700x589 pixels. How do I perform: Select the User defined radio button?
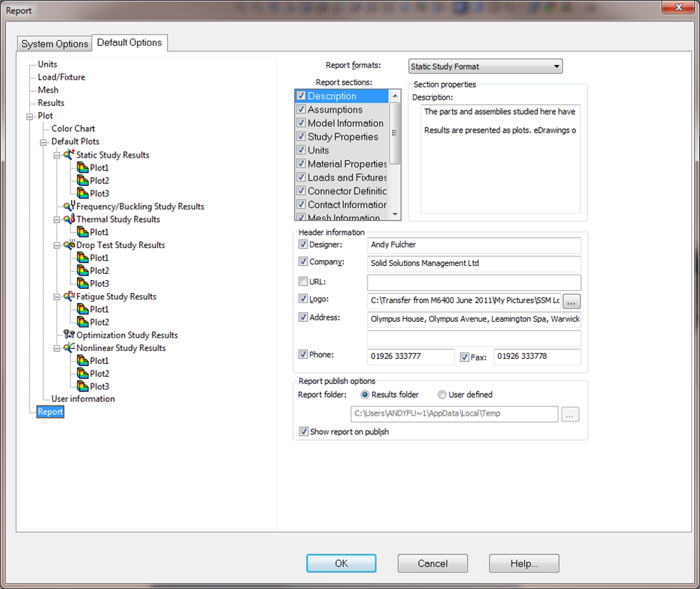(442, 395)
